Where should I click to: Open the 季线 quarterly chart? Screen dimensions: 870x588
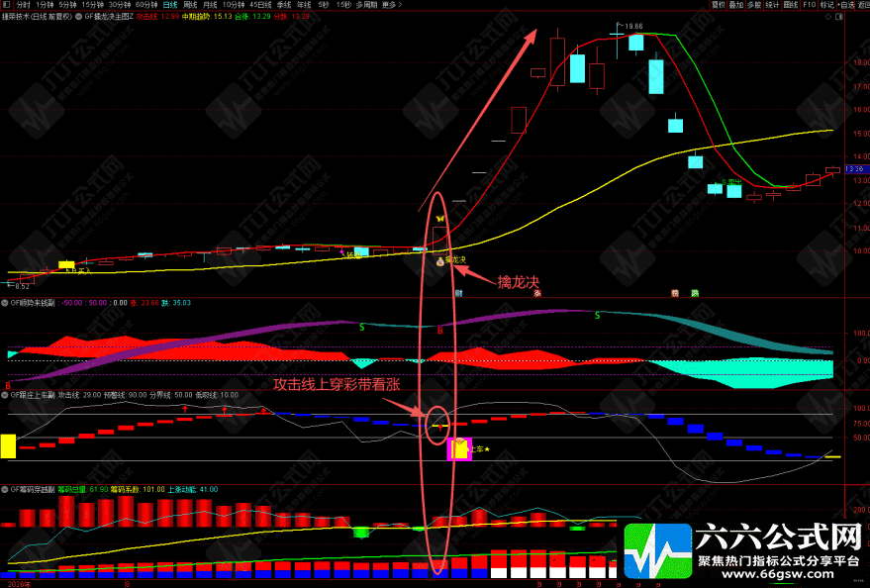coord(283,4)
